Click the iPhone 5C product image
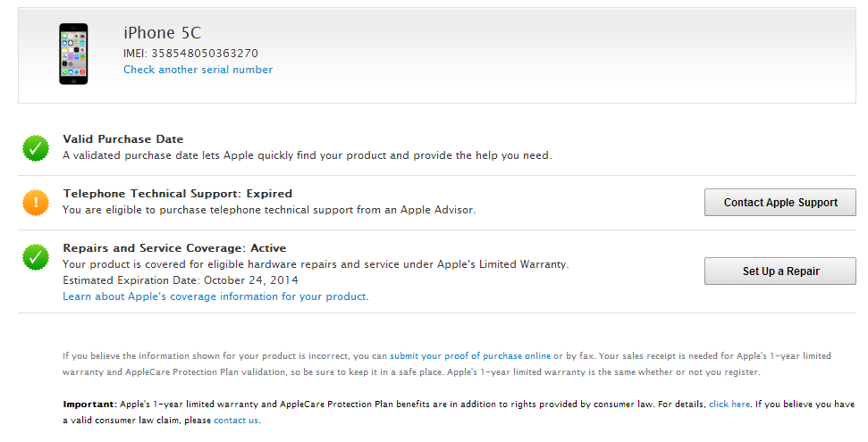The image size is (868, 442). (73, 54)
